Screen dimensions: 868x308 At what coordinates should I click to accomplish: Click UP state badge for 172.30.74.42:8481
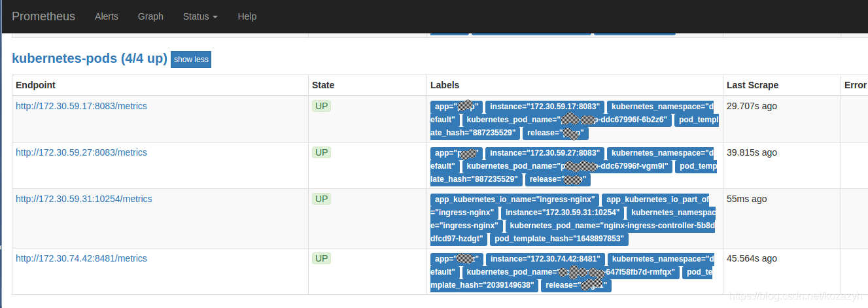[321, 258]
